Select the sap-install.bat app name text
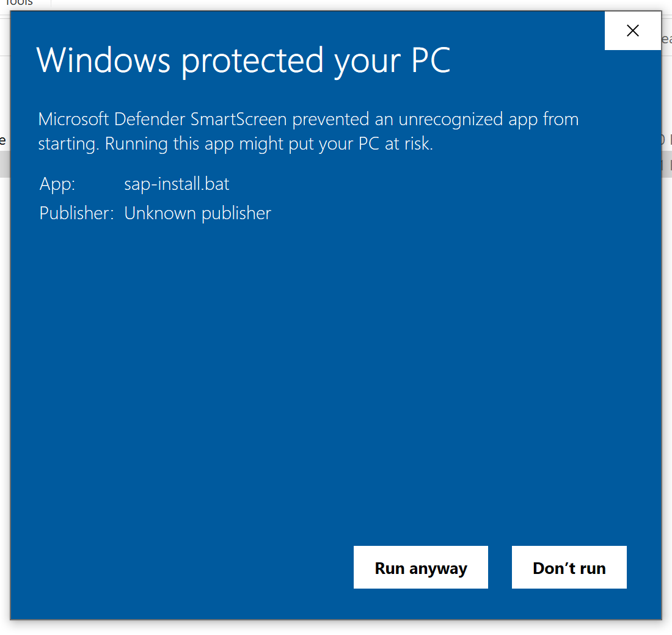Image resolution: width=672 pixels, height=635 pixels. [x=177, y=184]
